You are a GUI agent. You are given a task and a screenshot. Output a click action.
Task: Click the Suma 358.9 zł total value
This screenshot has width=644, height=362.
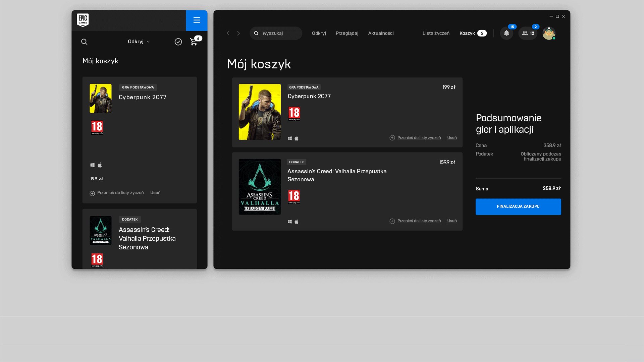point(552,188)
